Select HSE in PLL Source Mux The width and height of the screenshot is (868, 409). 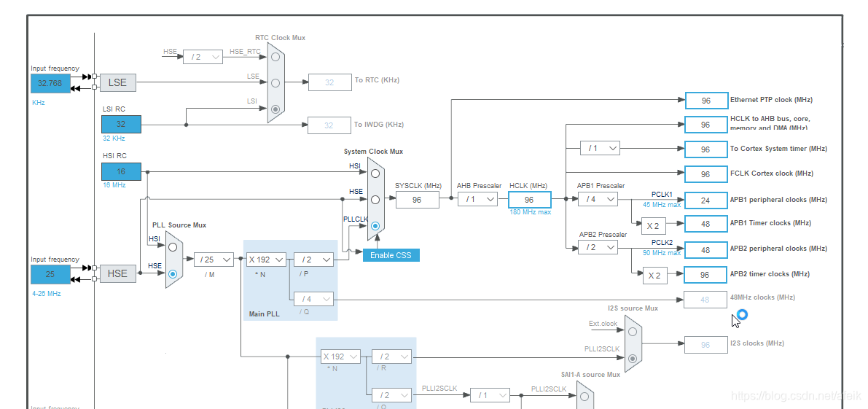(x=173, y=273)
